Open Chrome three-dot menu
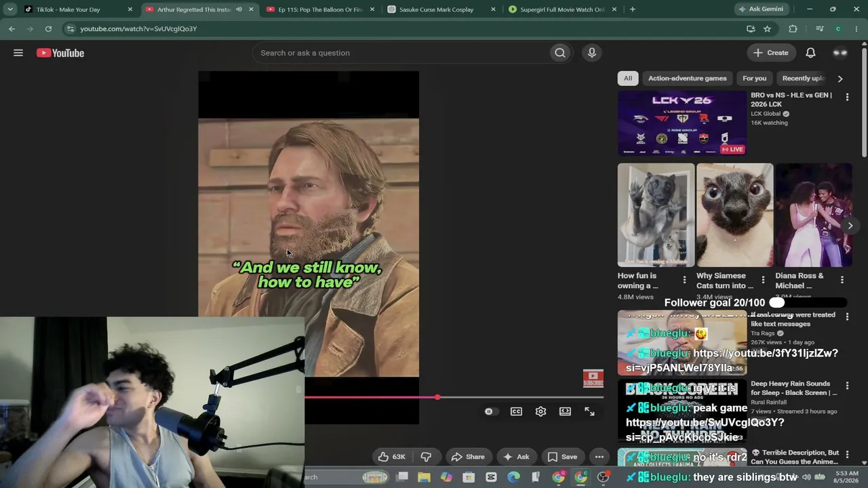Screen dimensions: 868x488 (857, 29)
